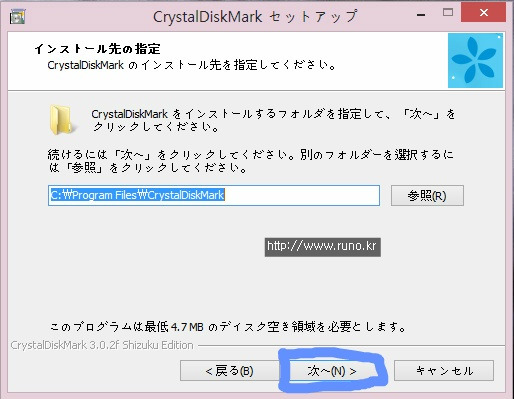Image resolution: width=514 pixels, height=399 pixels.
Task: Click the setup icon in the title bar
Action: 17,16
